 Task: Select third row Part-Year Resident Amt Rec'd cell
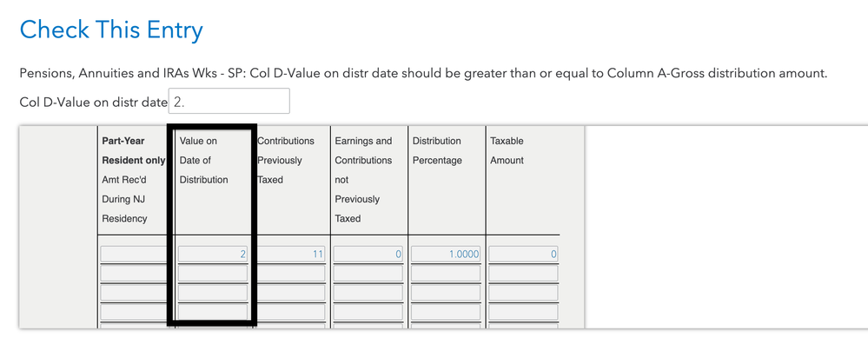135,293
